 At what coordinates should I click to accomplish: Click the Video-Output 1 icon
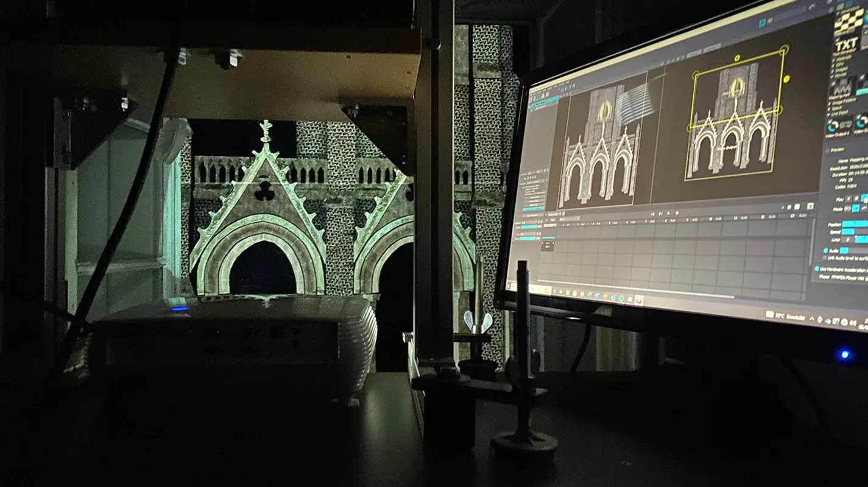pyautogui.click(x=838, y=125)
